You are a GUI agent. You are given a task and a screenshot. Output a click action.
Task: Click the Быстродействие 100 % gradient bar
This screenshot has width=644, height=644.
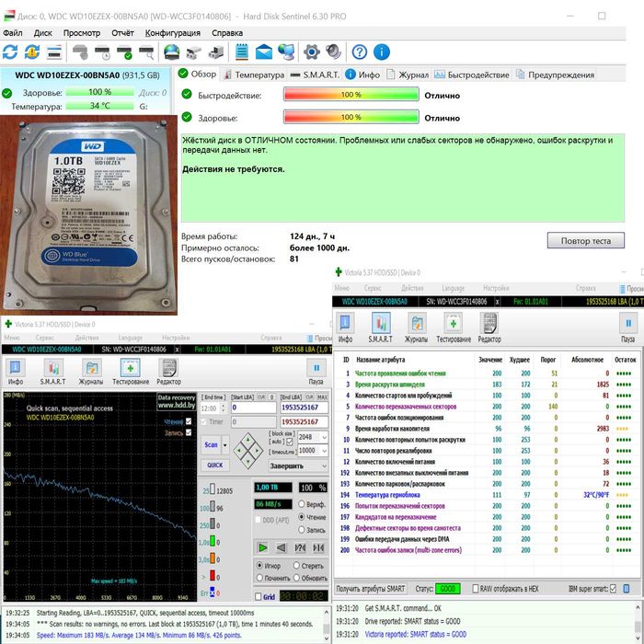click(351, 95)
